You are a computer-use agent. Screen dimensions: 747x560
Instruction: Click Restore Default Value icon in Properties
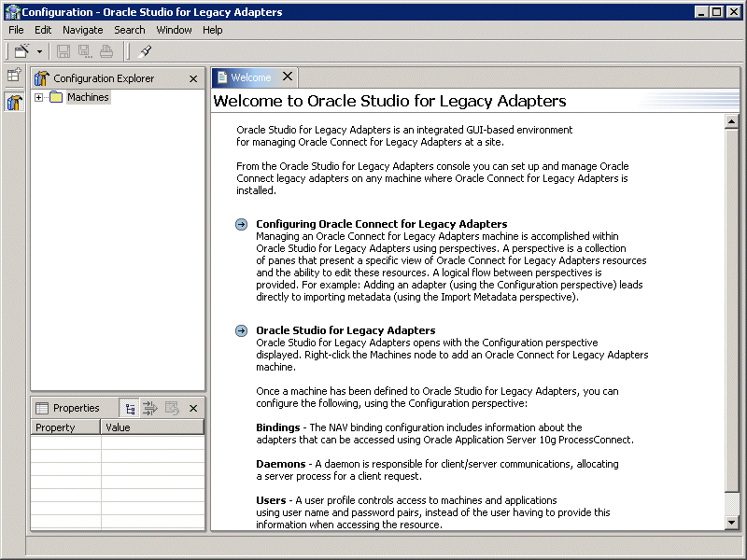pyautogui.click(x=172, y=408)
